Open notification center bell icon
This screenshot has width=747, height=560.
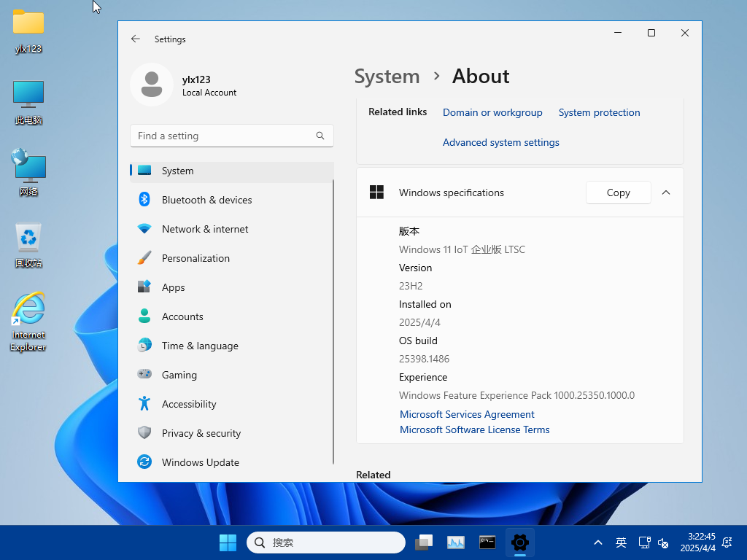coord(727,542)
